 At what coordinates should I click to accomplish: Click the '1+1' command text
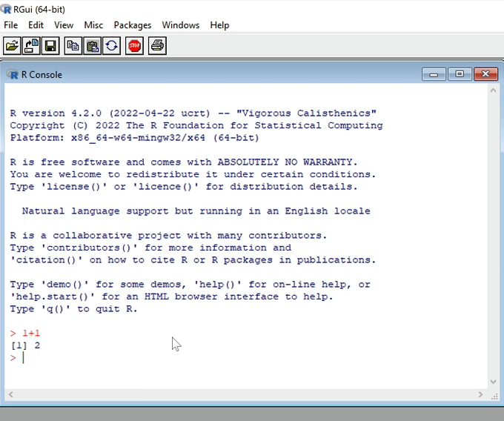[x=31, y=334]
